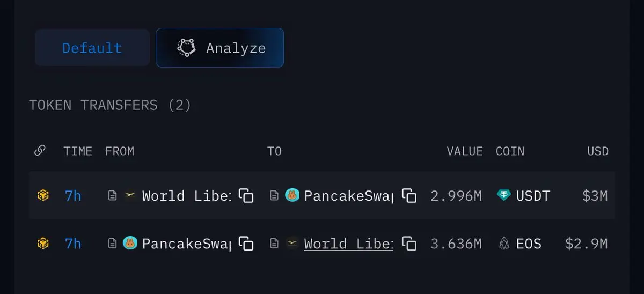Open PancakeSwap recipient in USDT row

(348, 196)
